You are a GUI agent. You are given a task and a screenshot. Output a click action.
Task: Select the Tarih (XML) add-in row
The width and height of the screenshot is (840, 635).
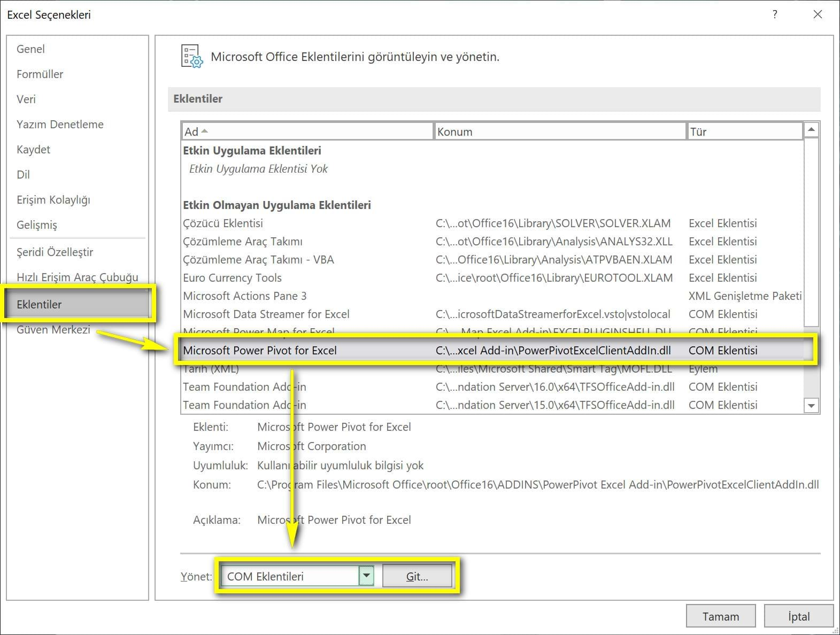click(x=492, y=369)
